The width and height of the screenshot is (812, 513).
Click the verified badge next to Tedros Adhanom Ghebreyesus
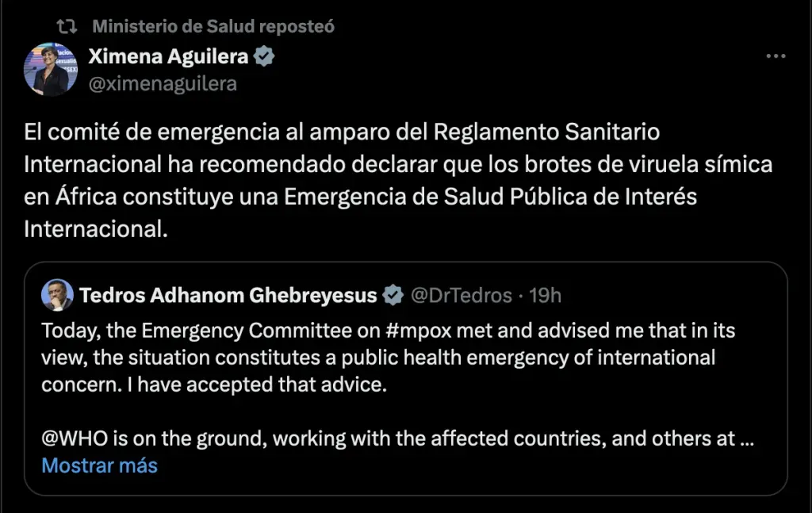coord(391,295)
